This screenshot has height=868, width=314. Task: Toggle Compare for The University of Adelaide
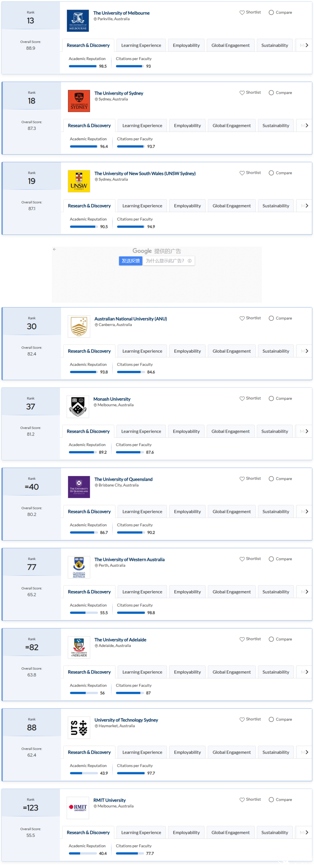(271, 639)
